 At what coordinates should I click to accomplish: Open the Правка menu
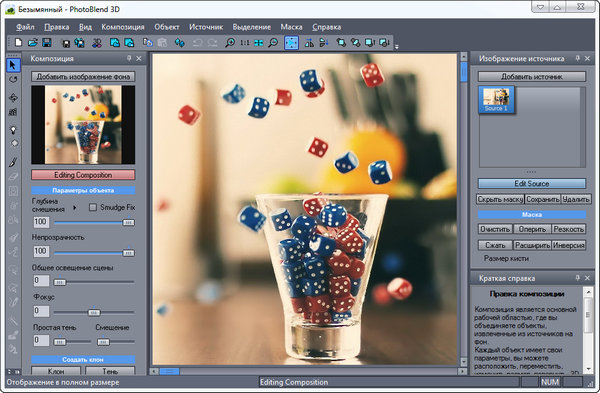[57, 27]
